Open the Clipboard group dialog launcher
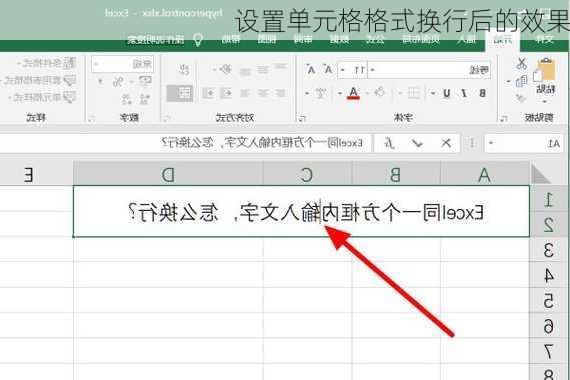 [x=503, y=118]
